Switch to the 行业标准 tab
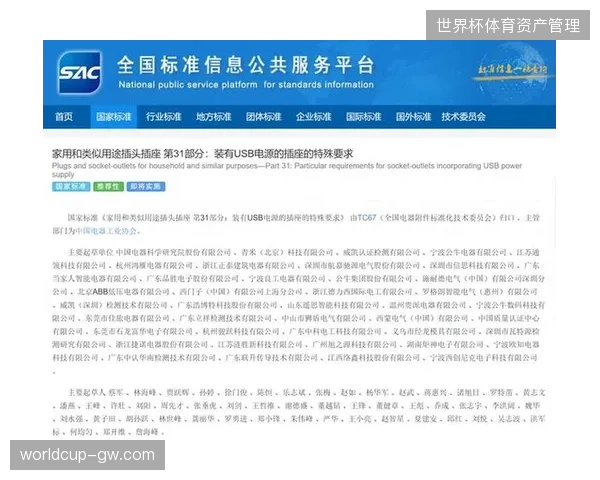The width and height of the screenshot is (600, 480). point(163,117)
